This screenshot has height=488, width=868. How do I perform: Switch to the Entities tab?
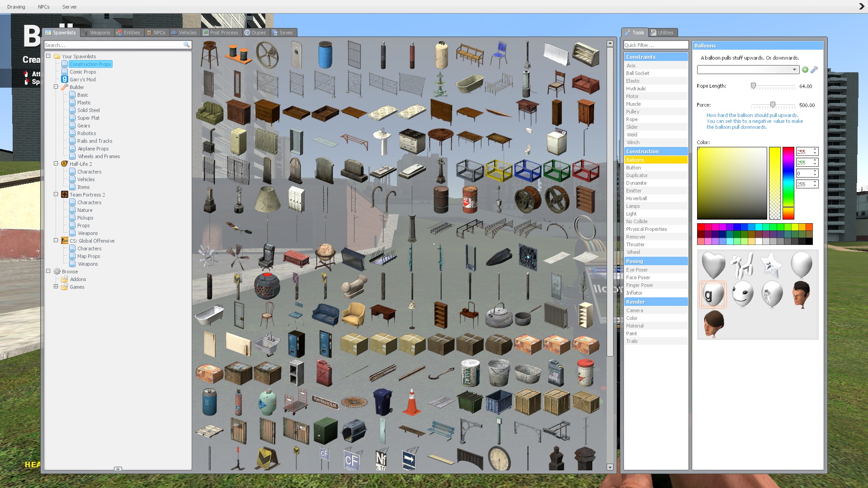(x=128, y=33)
